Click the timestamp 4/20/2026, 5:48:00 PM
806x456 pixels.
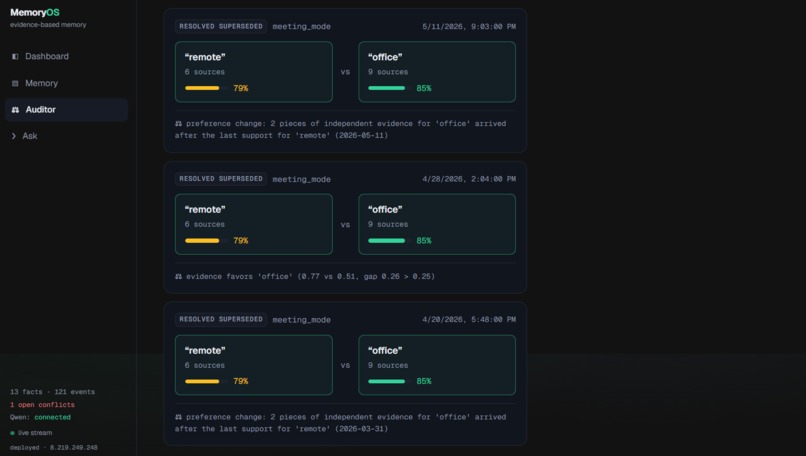[469, 319]
